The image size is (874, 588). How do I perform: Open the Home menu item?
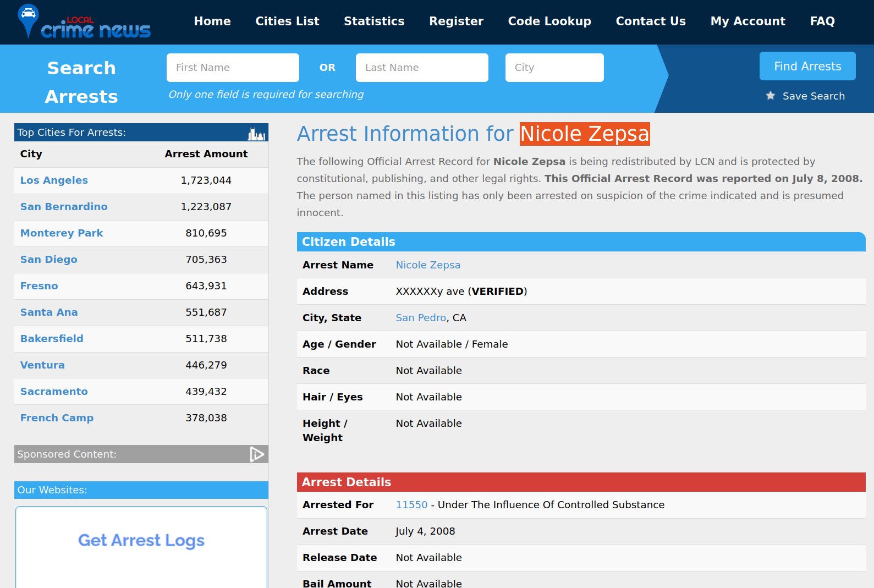point(212,21)
